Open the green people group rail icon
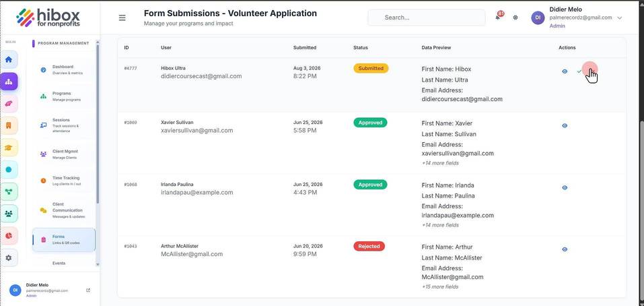The width and height of the screenshot is (644, 306). (x=9, y=214)
